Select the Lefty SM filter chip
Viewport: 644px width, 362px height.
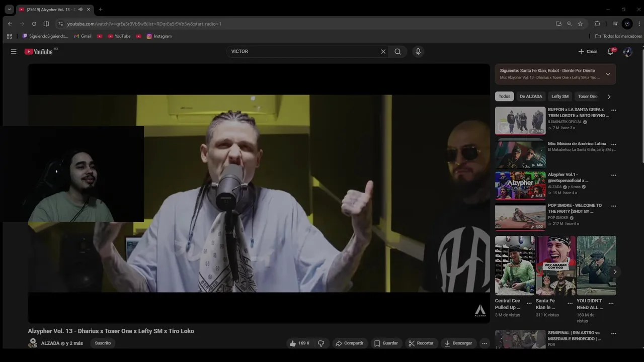560,97
